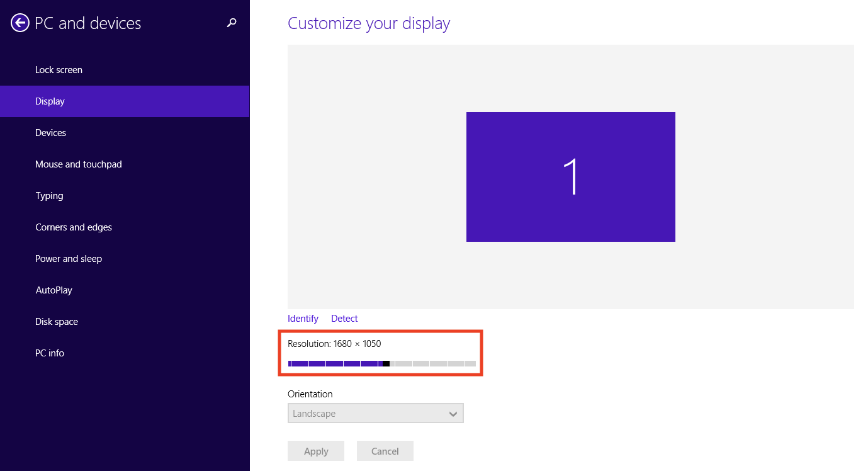The width and height of the screenshot is (868, 471).
Task: Cancel the pending resolution change
Action: (385, 450)
